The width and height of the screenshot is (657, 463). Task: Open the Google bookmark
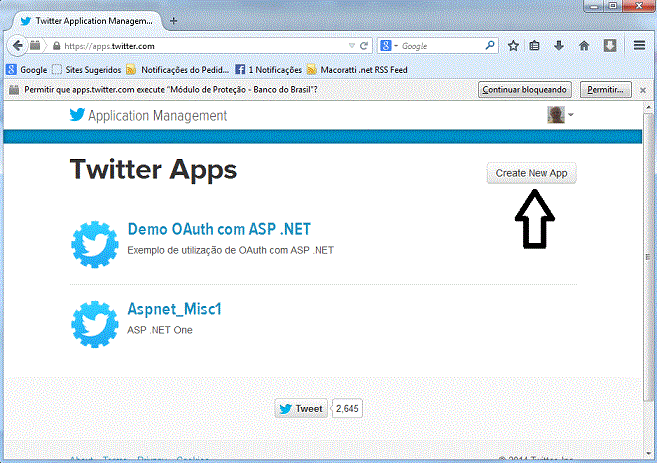tap(26, 70)
